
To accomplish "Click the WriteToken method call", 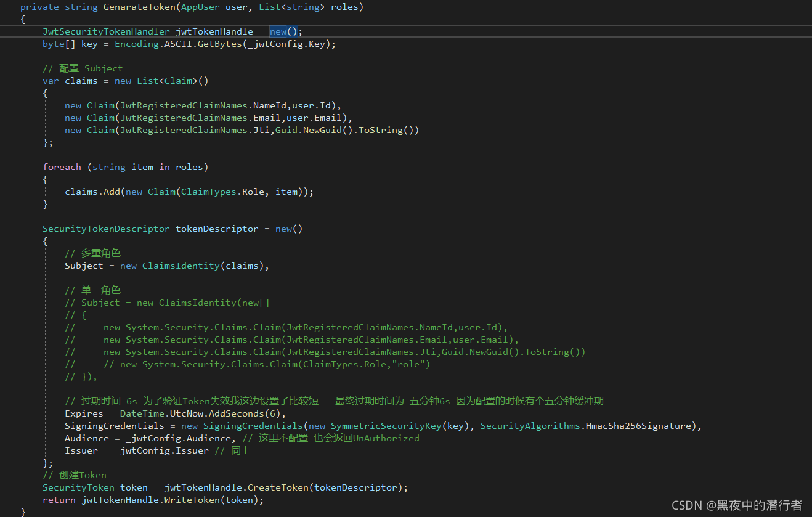I will coord(192,500).
